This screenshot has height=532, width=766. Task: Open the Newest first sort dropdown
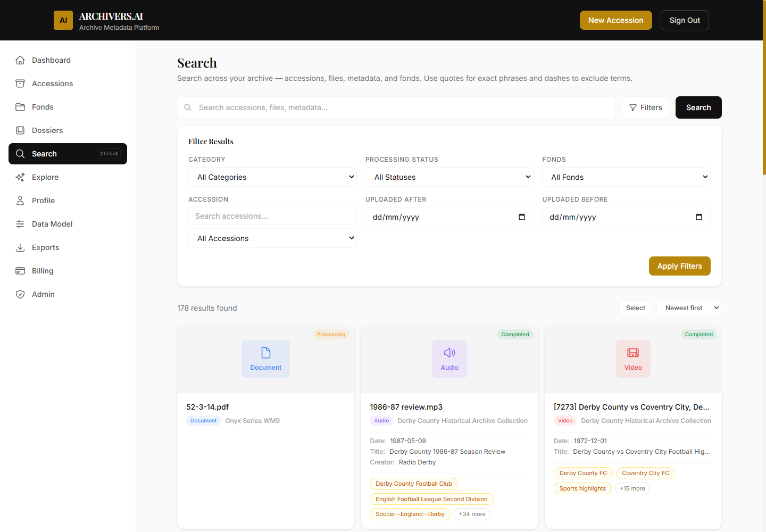[689, 308]
